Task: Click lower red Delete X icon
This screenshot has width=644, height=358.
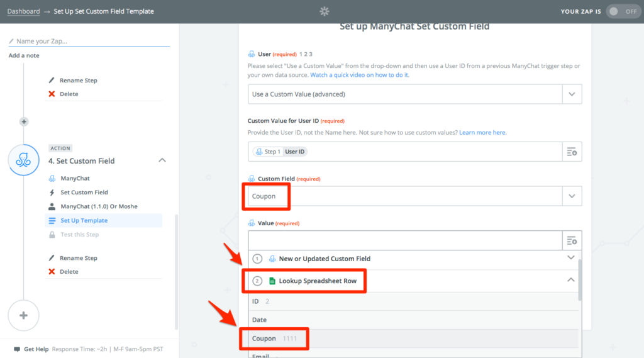Action: [x=52, y=272]
